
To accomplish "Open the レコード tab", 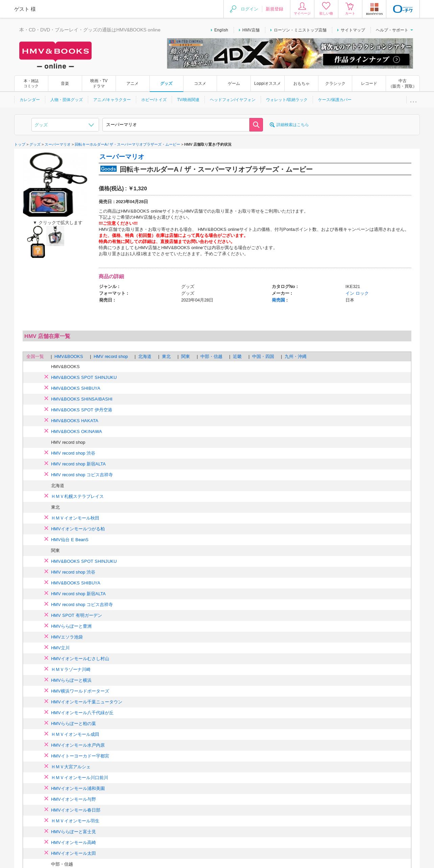I will (x=369, y=83).
